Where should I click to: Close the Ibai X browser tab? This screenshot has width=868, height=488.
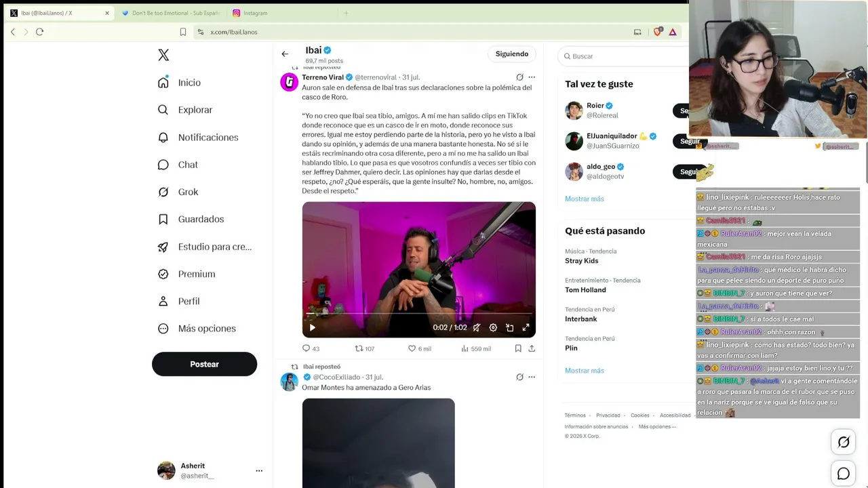coord(106,13)
